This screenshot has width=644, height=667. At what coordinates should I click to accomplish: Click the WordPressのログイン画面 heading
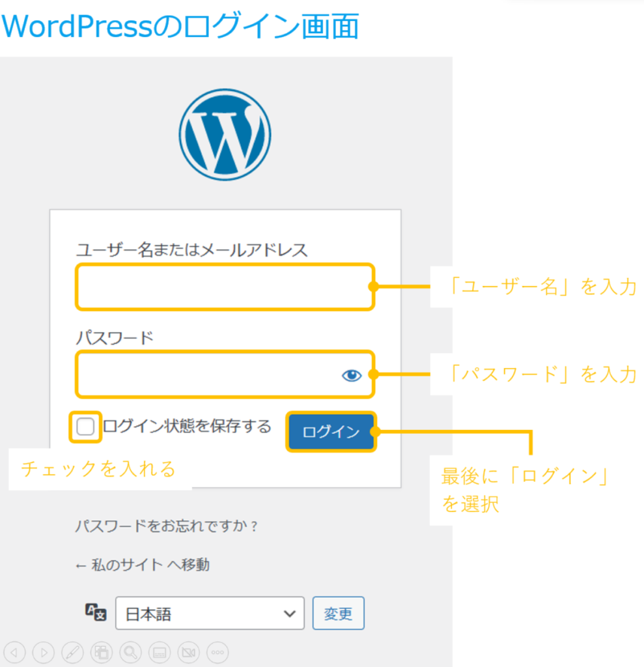coord(180,26)
